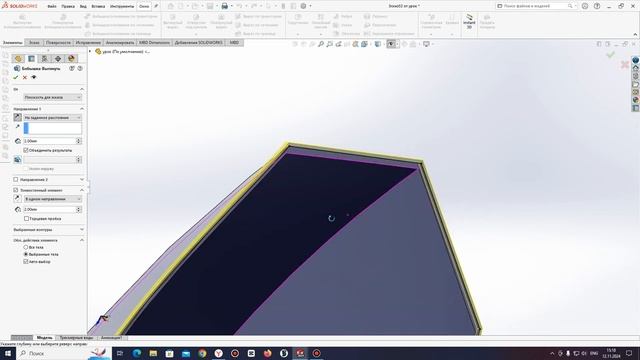Image resolution: width=640 pixels, height=360 pixels.
Task: Toggle detailed preview eye icon
Action: point(34,77)
